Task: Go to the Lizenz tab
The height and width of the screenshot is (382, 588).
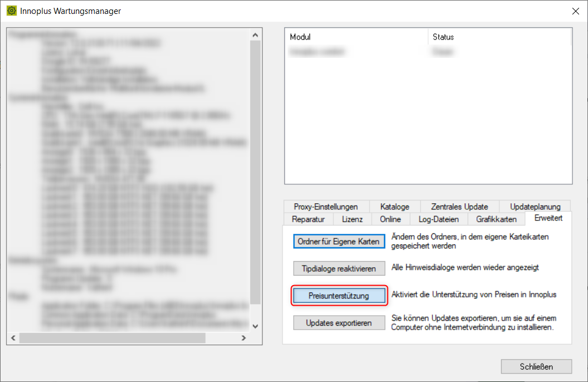Action: click(352, 219)
